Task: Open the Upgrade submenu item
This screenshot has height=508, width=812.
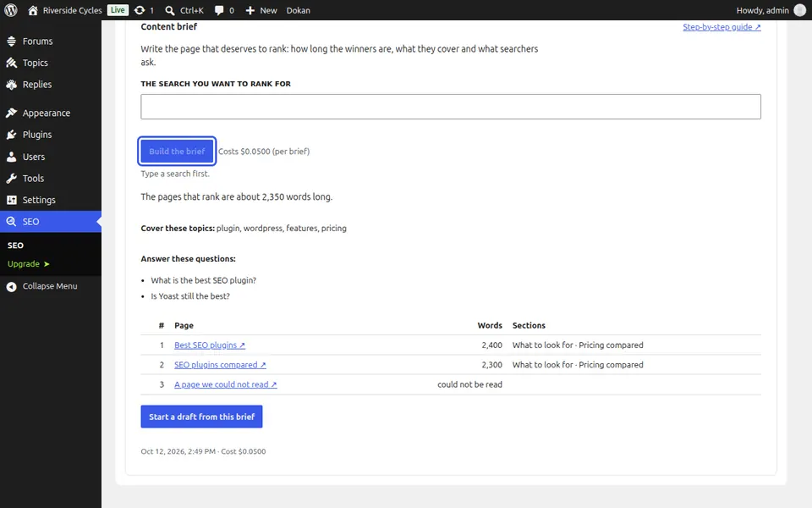Action: coord(29,264)
